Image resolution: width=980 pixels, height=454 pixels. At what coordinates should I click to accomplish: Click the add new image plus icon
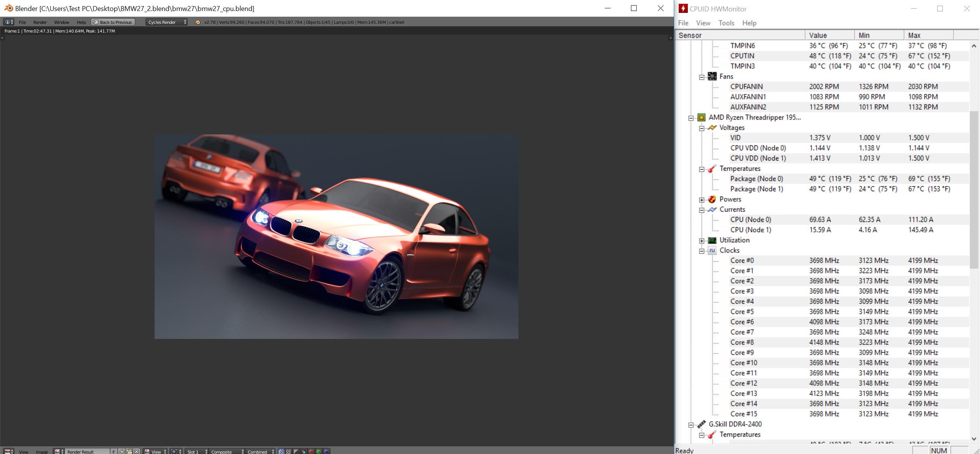pyautogui.click(x=122, y=452)
